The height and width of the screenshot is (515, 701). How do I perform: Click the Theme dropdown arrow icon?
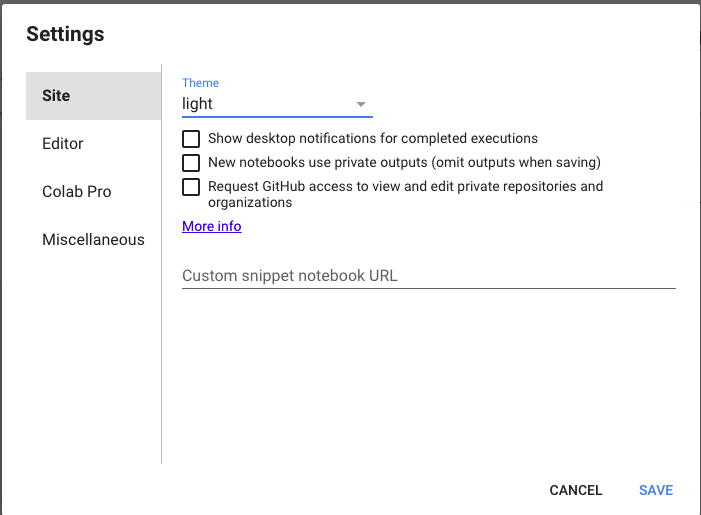point(361,104)
